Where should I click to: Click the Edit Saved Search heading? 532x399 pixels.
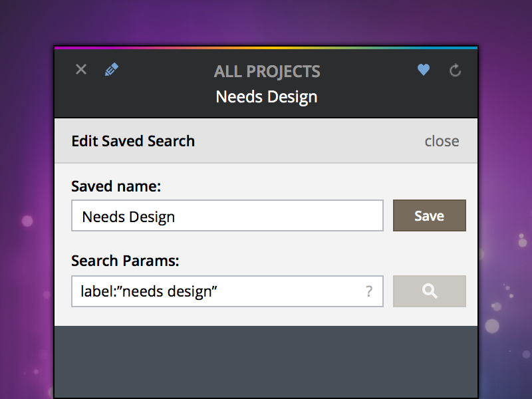[x=133, y=141]
